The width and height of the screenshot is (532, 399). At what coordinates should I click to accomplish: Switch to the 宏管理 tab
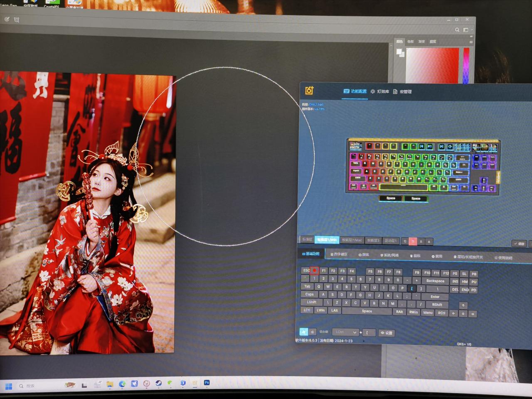coord(402,92)
